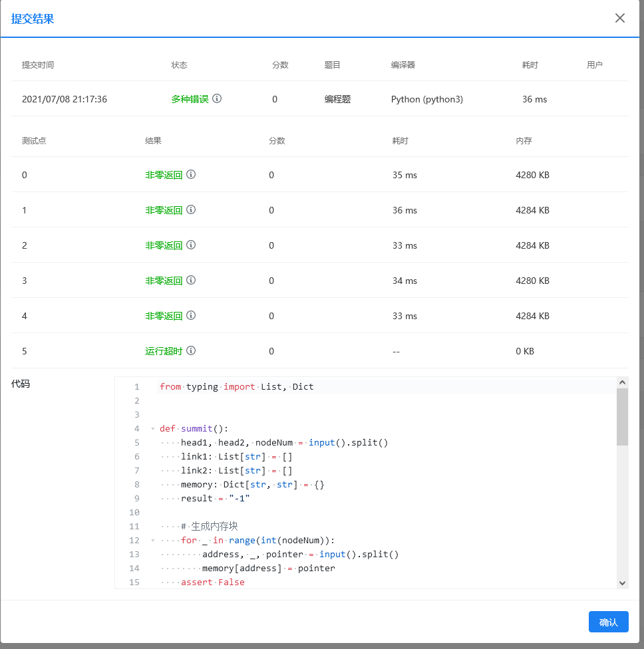Click the 0 KB memory of test 5
Screen dimensions: 644x649
[x=525, y=351]
